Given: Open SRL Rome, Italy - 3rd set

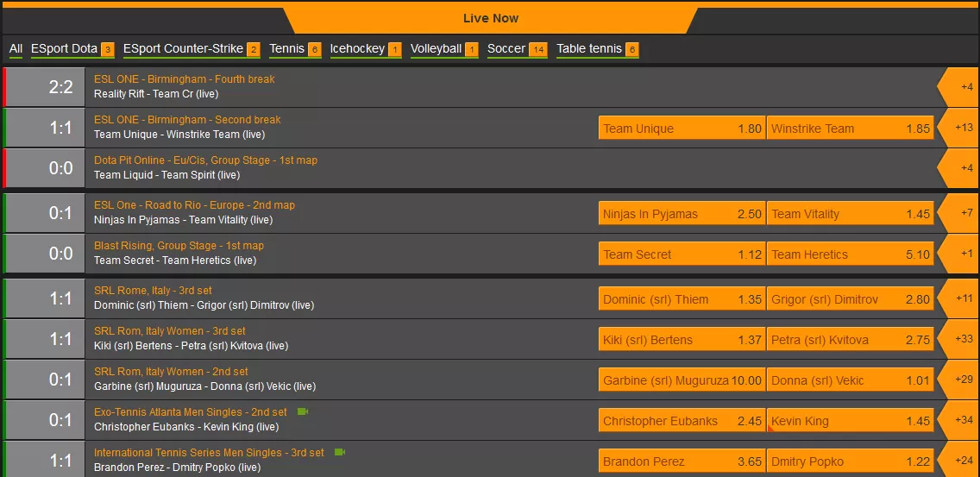Looking at the screenshot, I should click(x=153, y=291).
